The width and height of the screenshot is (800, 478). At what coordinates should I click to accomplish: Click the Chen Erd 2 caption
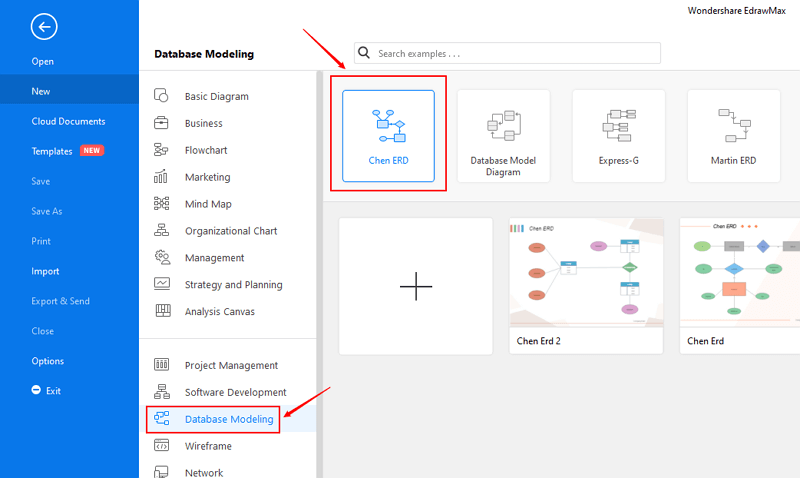[x=539, y=341]
